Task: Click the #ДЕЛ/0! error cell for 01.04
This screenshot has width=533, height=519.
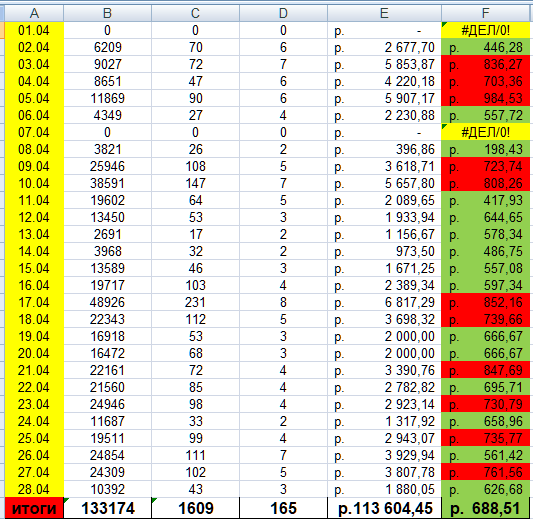Action: [485, 30]
